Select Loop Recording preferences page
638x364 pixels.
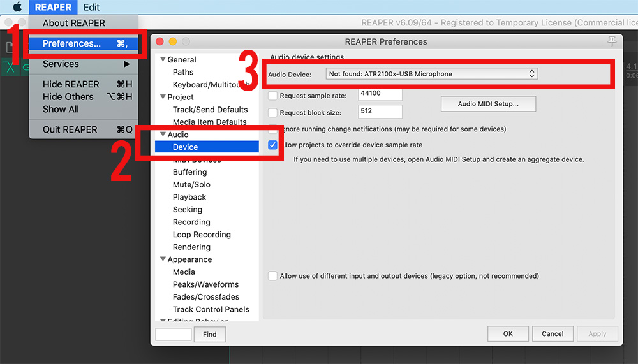pyautogui.click(x=202, y=234)
